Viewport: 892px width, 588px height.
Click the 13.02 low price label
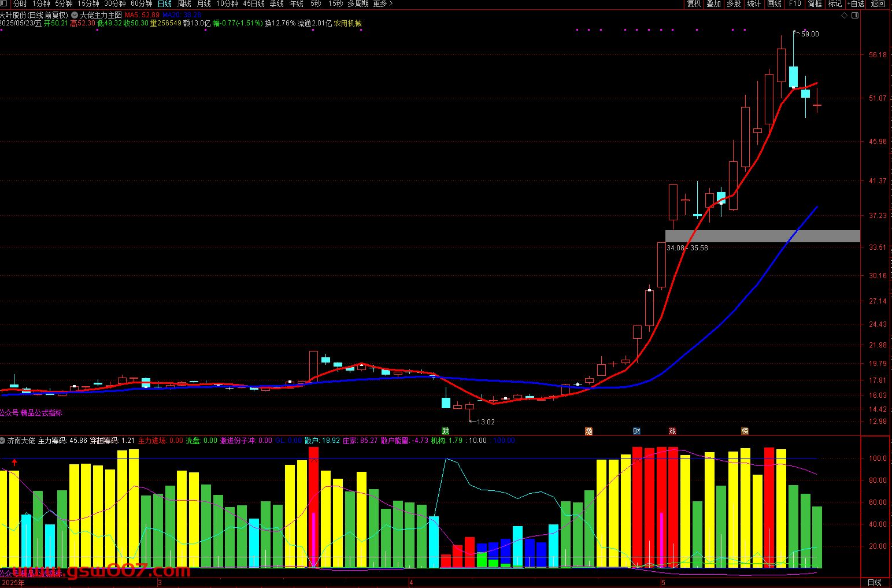coord(486,422)
